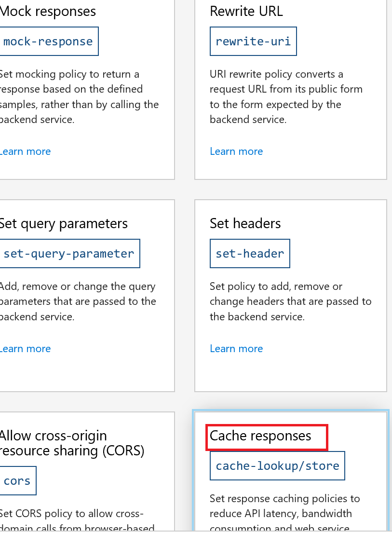Click the Rewrite URL heading
The width and height of the screenshot is (392, 533).
click(246, 11)
